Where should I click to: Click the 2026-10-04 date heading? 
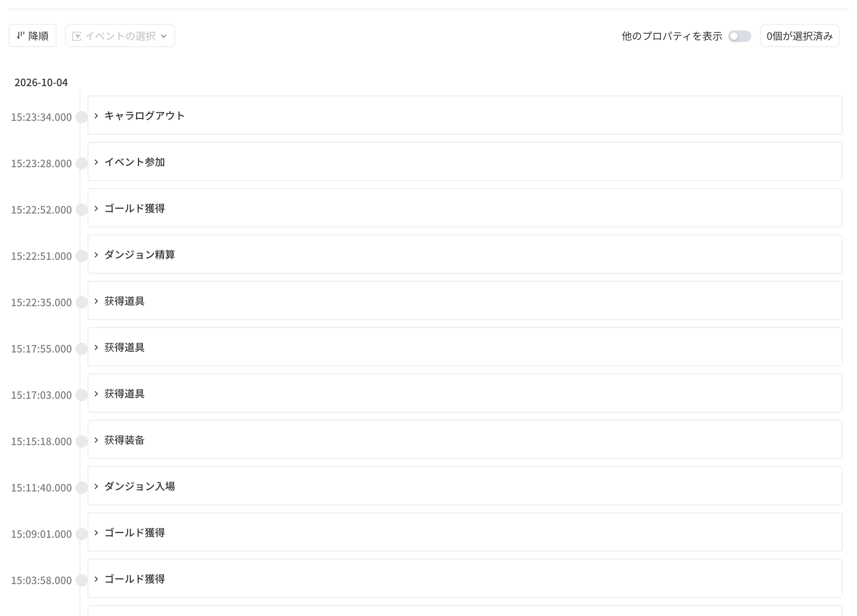pos(41,83)
